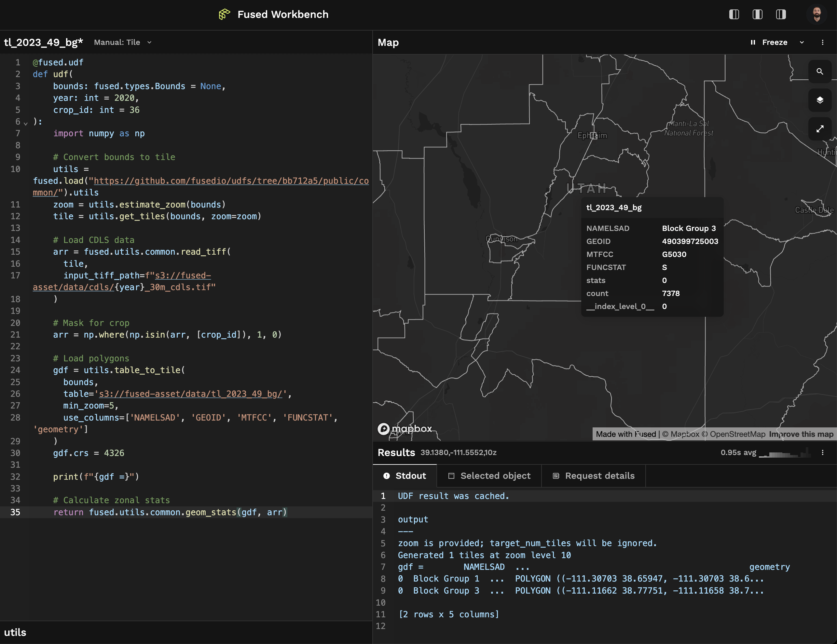Viewport: 837px width, 644px height.
Task: Toggle the left panel layout icon
Action: (734, 15)
